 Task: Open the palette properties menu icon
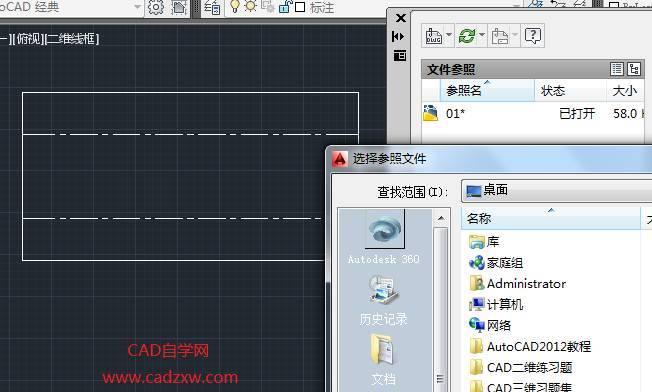tap(400, 55)
